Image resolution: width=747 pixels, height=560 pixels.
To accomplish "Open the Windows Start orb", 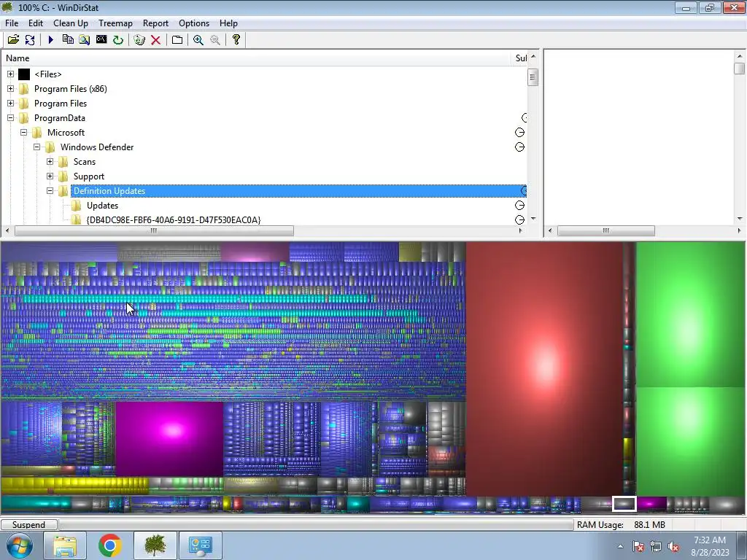I will (x=19, y=545).
